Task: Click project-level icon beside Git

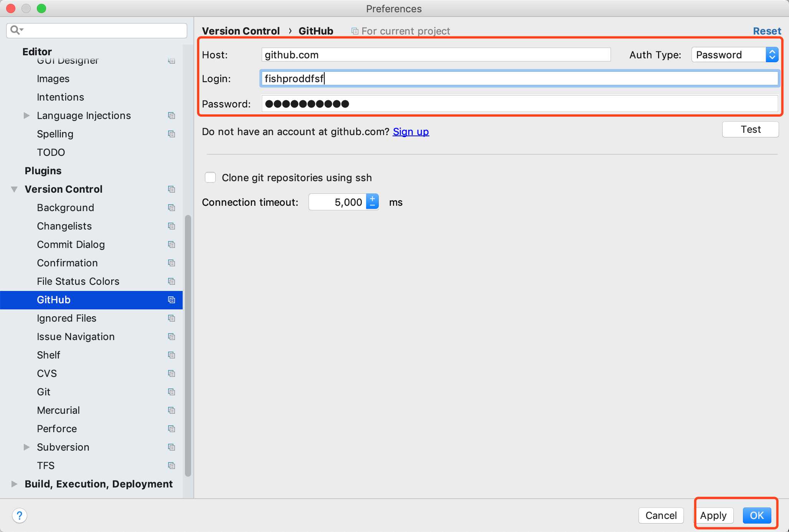Action: coord(172,392)
